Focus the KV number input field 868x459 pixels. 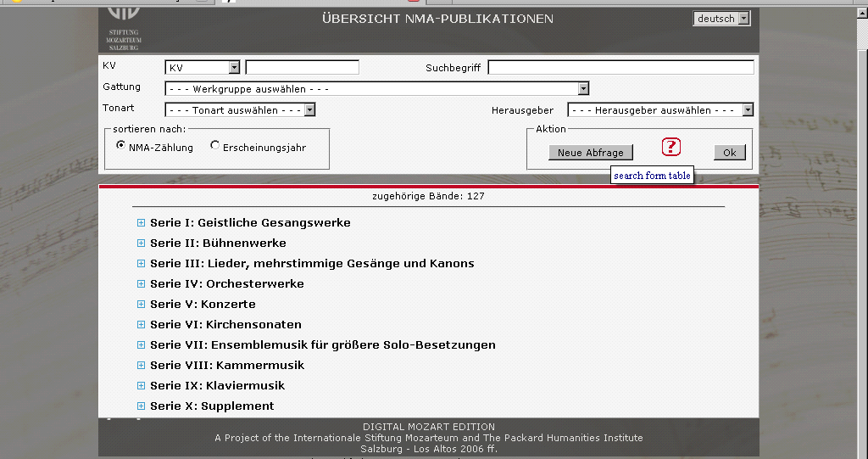(303, 68)
